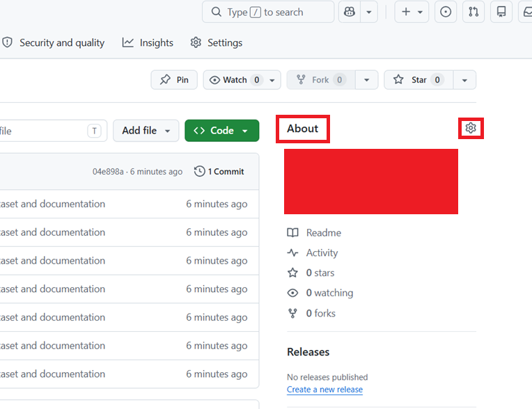Open the Releases heading link

click(x=308, y=352)
